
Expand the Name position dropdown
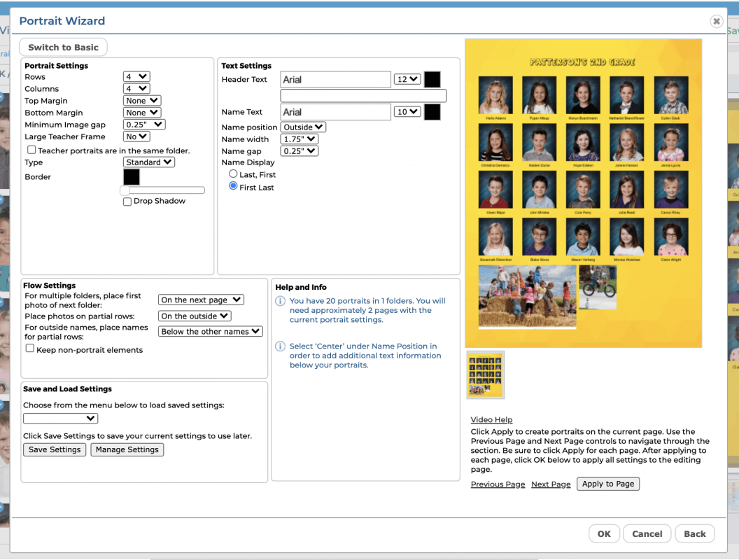coord(303,127)
